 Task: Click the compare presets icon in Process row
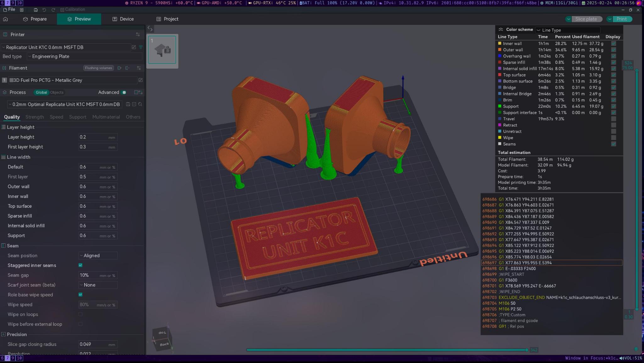tap(138, 92)
